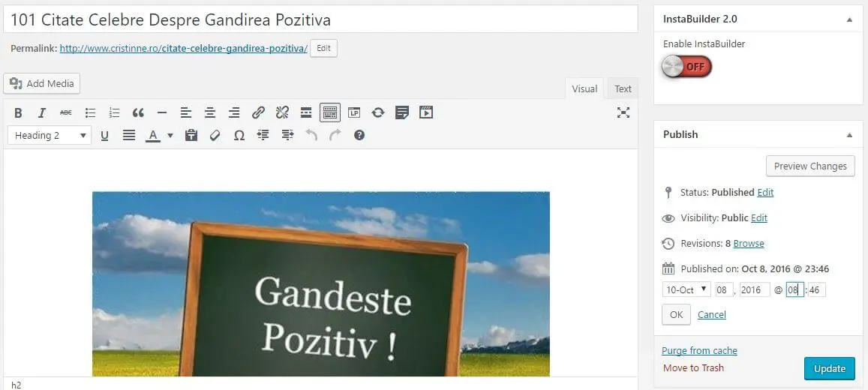The image size is (868, 390).
Task: Toggle bold formatting in the editor toolbar
Action: pos(18,113)
